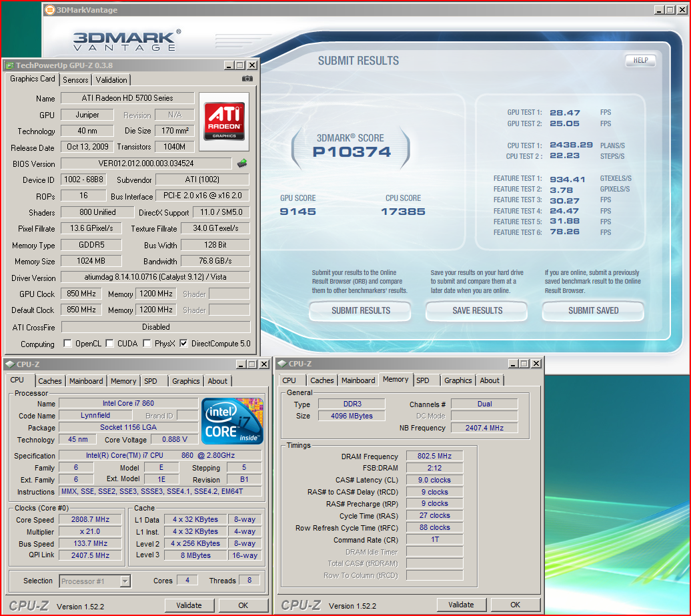The width and height of the screenshot is (691, 616).
Task: Click the ATI CrossFire Disabled field
Action: 155,327
